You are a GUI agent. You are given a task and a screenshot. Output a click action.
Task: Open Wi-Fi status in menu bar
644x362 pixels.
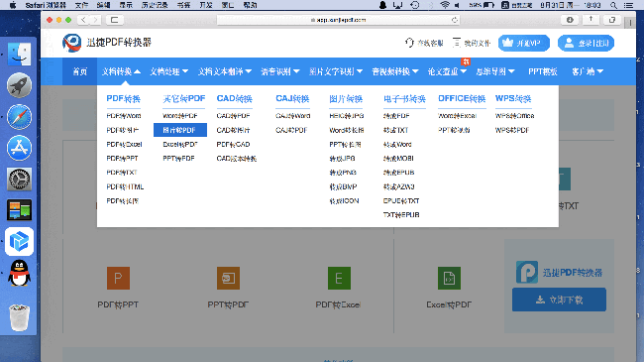tap(445, 5)
